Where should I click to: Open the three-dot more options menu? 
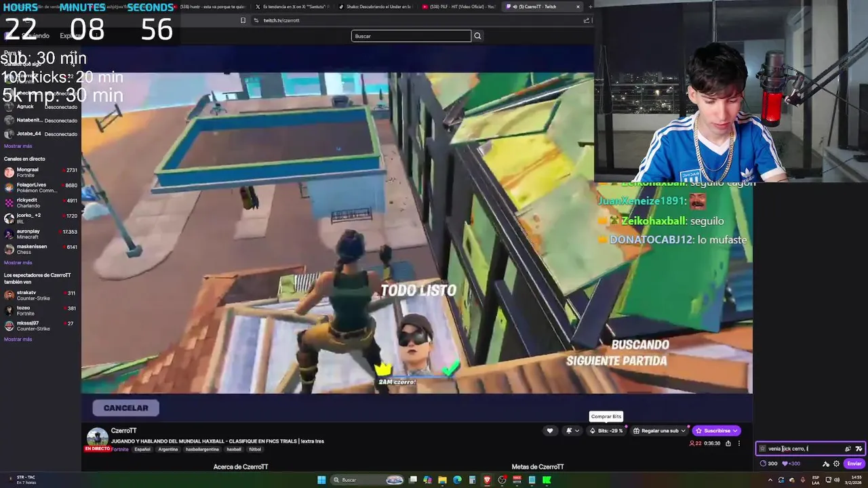point(739,443)
